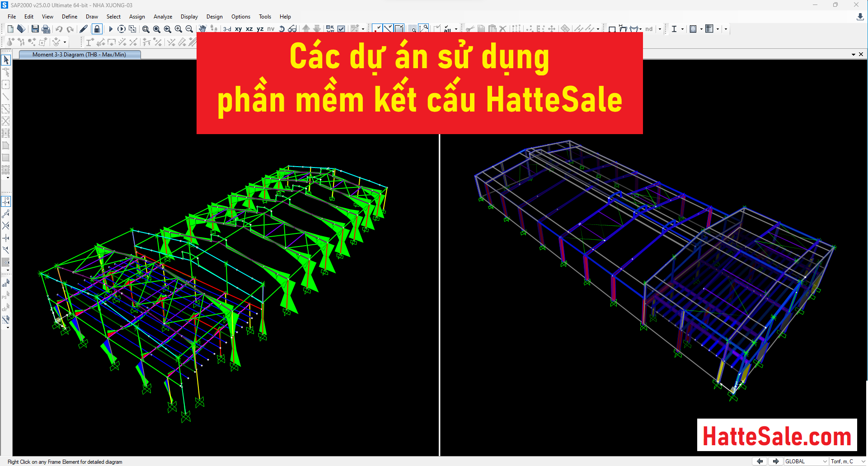The image size is (868, 466).
Task: Set xz plane view
Action: tap(249, 29)
